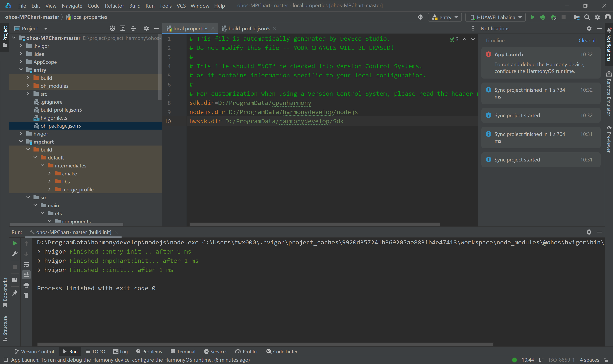Switch to build-profile.json5 editor tab
This screenshot has width=613, height=364.
coord(249,29)
